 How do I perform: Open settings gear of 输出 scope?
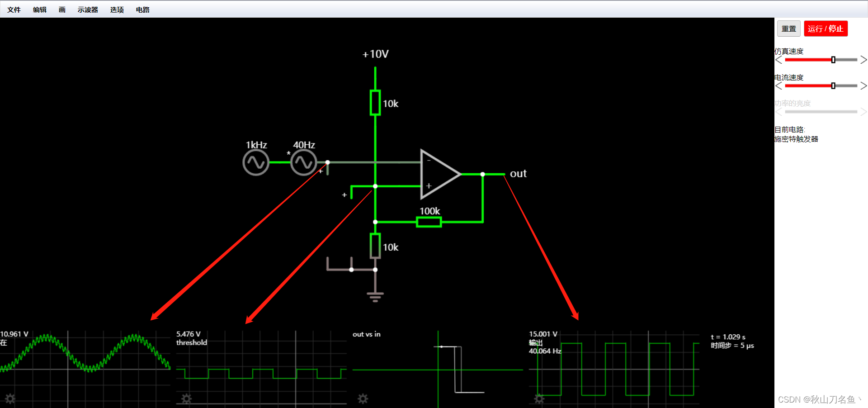click(539, 399)
